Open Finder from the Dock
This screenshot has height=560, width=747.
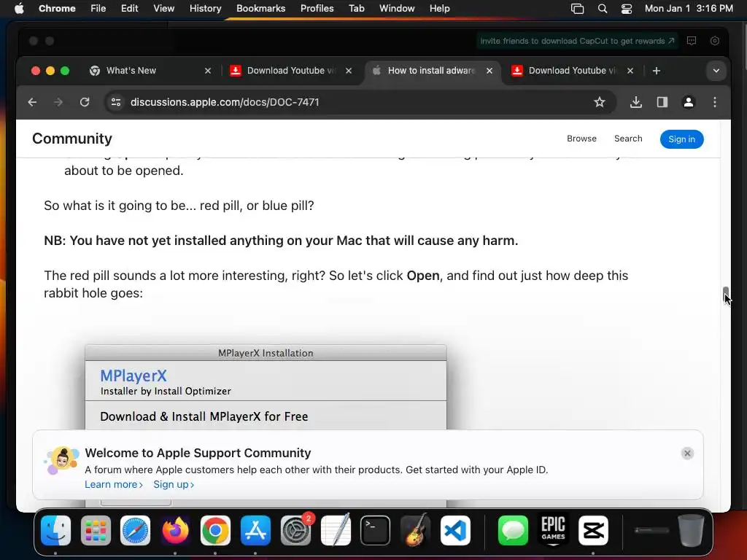coord(55,531)
